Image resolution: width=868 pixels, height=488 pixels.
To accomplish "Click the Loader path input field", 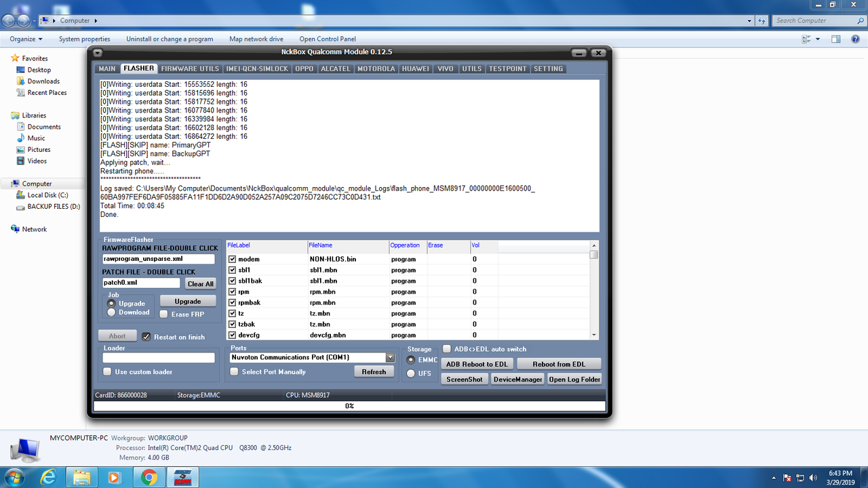I will point(159,357).
